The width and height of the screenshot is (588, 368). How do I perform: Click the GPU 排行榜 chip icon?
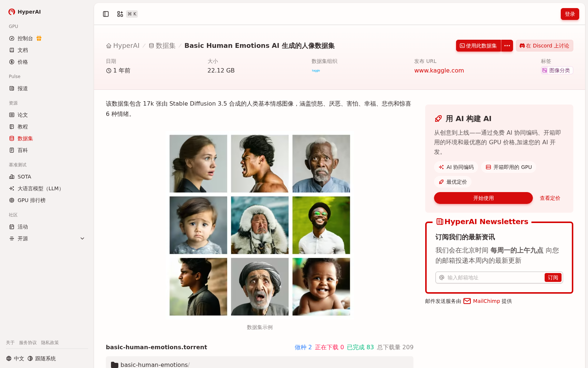[12, 200]
